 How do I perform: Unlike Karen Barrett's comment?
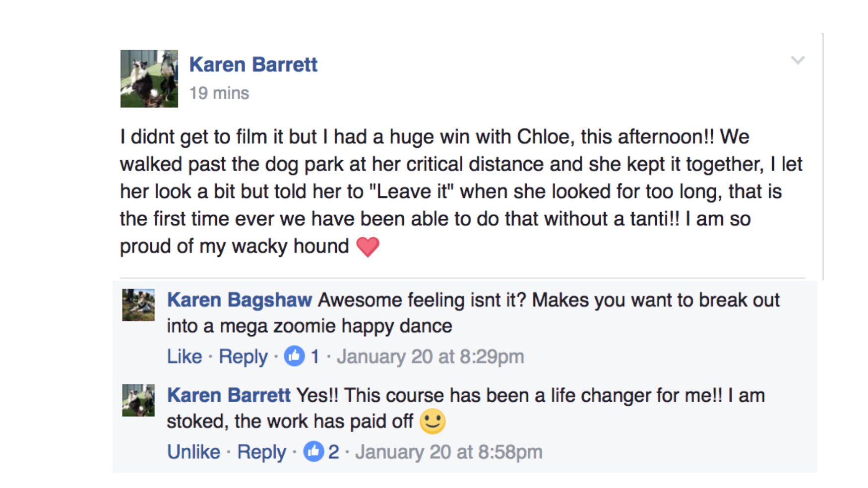[193, 452]
